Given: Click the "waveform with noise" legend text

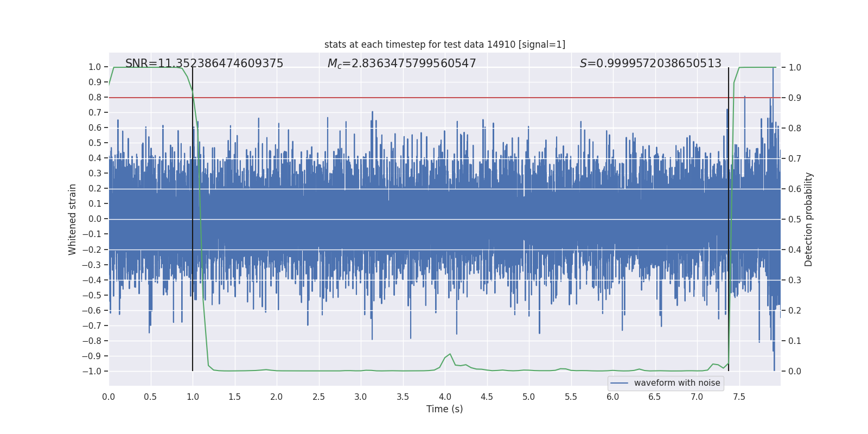Looking at the screenshot, I should pyautogui.click(x=677, y=383).
